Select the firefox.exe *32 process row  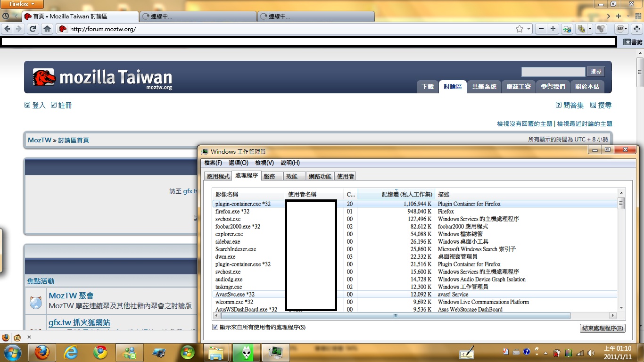coord(415,212)
